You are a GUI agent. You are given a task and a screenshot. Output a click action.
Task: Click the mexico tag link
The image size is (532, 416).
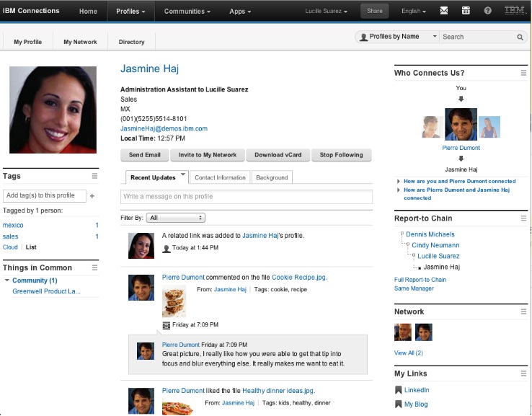[x=13, y=225]
